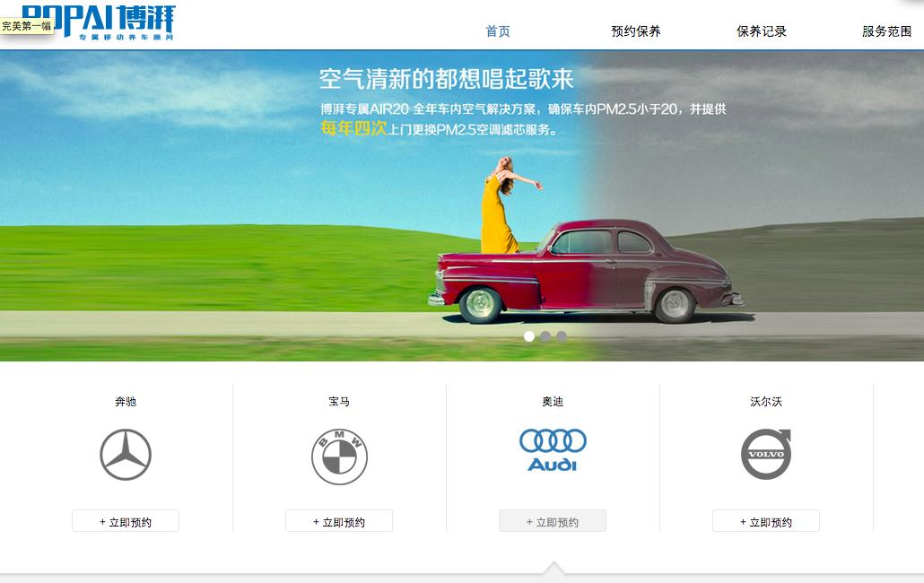This screenshot has width=924, height=583.
Task: Click the upward triangle pointer below Audi
Action: coord(554,568)
